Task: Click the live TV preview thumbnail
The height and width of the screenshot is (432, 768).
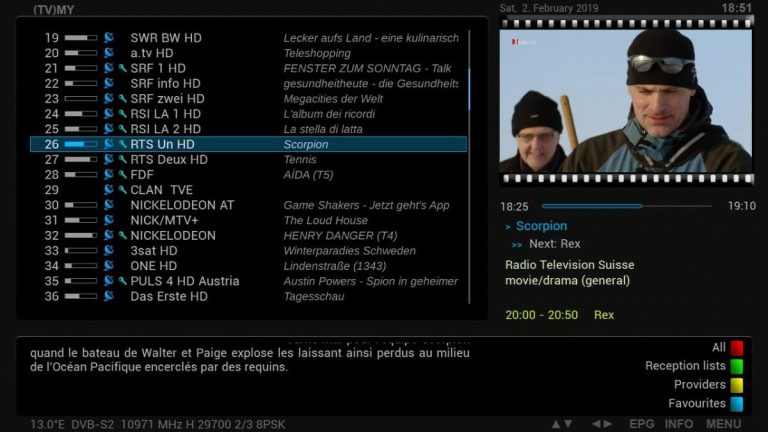Action: tap(625, 101)
